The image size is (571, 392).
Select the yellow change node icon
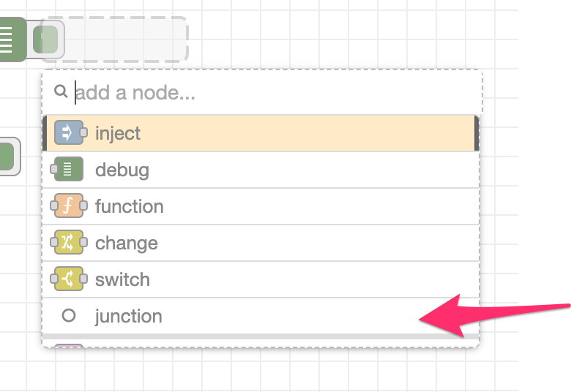pyautogui.click(x=69, y=242)
